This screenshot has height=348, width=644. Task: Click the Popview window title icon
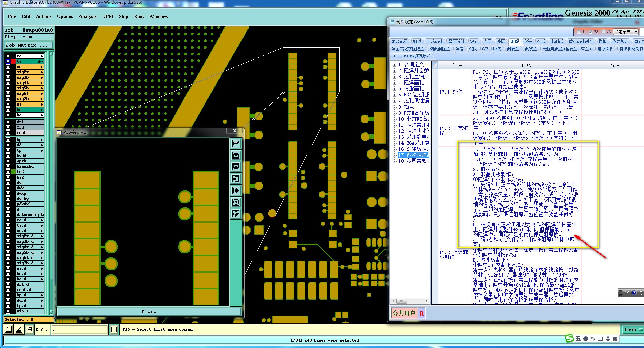[59, 132]
